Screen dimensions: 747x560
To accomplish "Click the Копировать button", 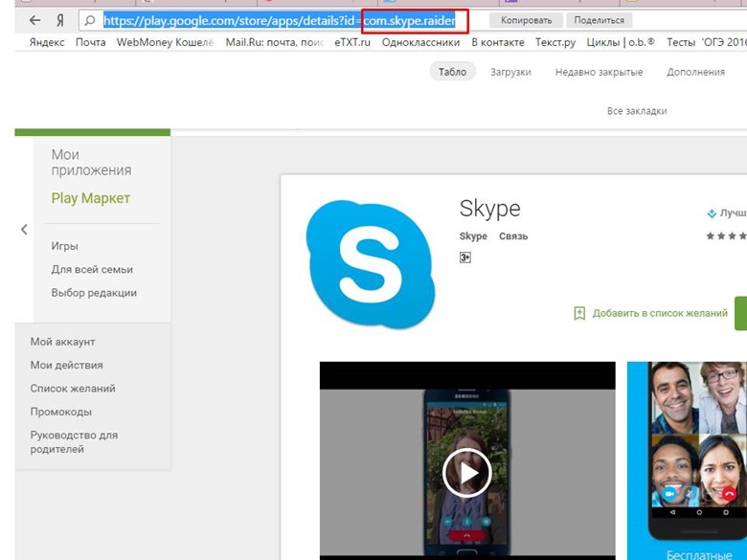I will point(526,20).
